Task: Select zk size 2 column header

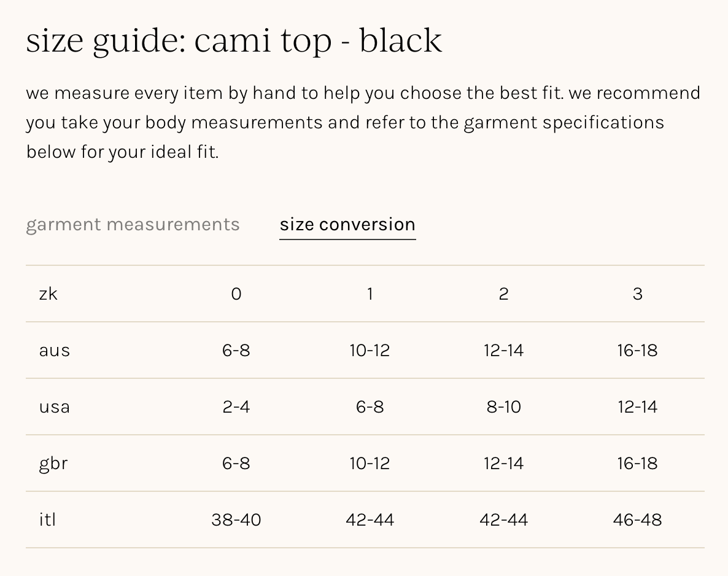Action: coord(504,294)
